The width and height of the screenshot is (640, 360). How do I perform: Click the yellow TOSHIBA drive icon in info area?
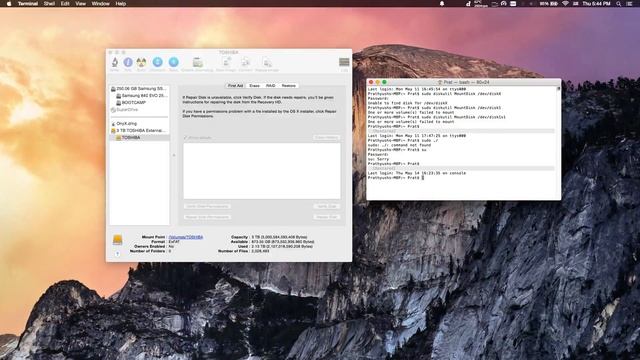pos(118,240)
